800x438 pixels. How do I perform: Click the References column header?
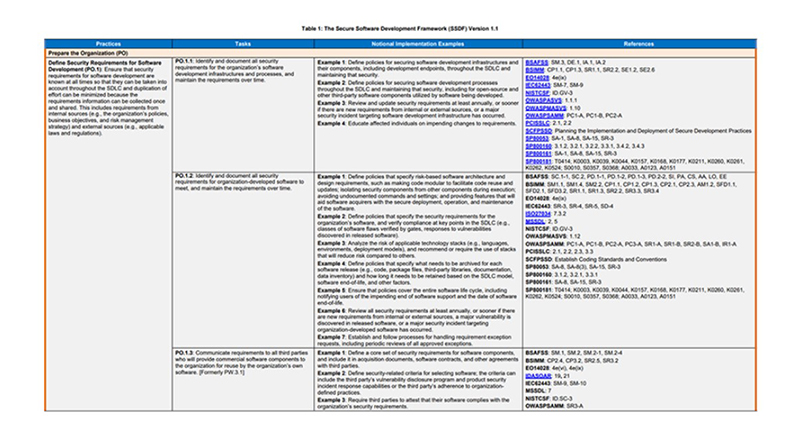(x=639, y=44)
